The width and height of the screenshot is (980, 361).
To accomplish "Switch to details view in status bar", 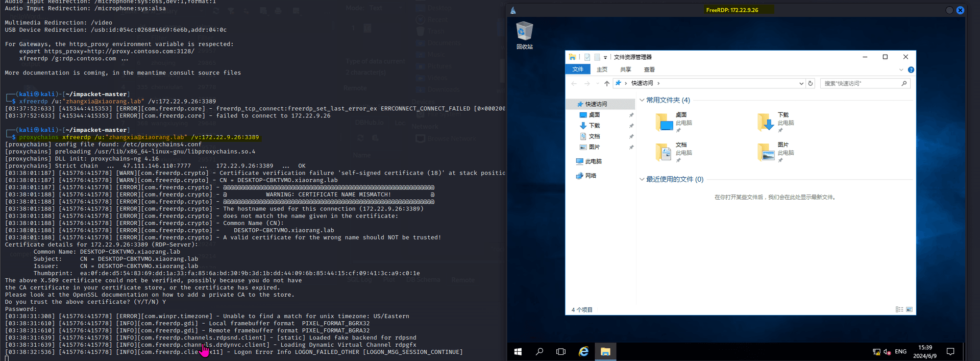I will 899,309.
